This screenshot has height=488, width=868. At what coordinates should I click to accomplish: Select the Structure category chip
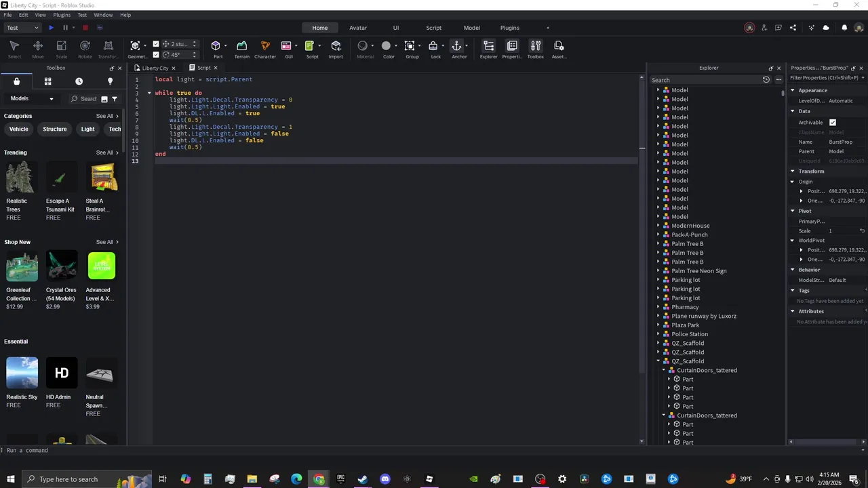click(x=55, y=129)
